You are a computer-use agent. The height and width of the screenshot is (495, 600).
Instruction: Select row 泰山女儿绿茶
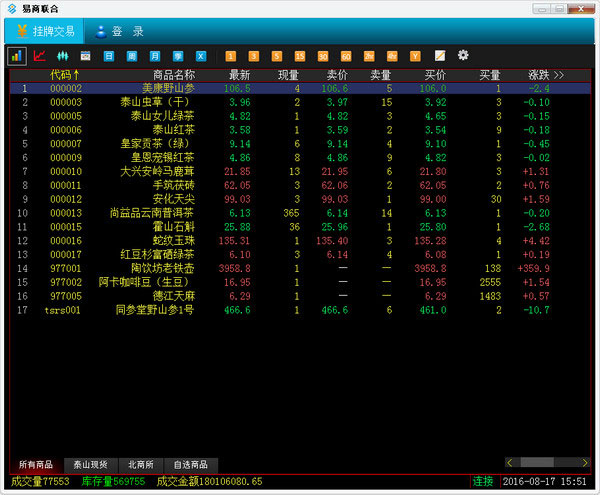(300, 116)
